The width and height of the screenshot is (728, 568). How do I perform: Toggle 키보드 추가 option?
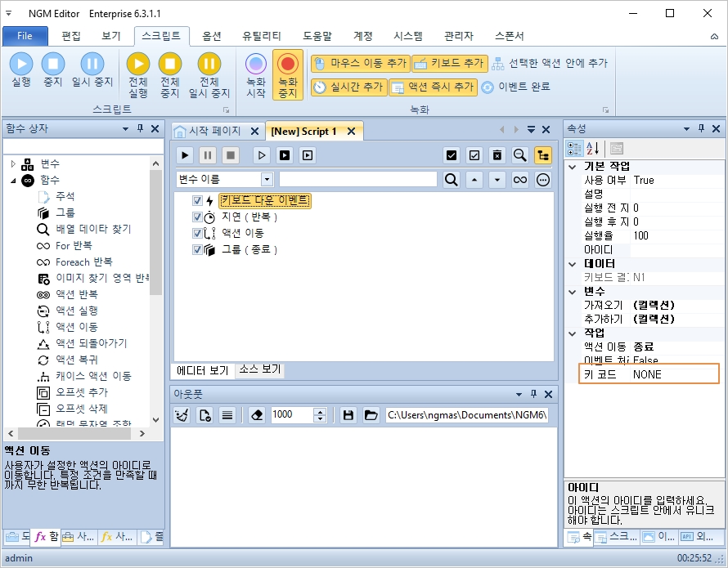(x=449, y=63)
